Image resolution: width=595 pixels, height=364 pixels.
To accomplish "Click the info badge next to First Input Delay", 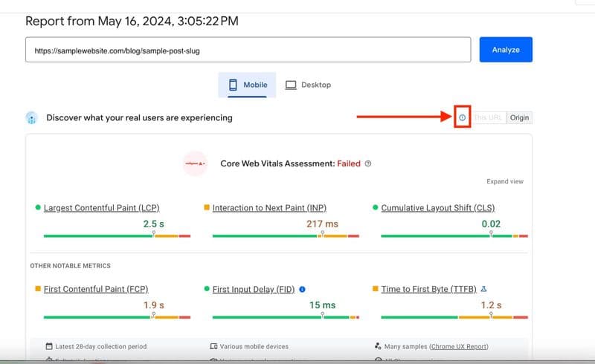I will point(303,289).
